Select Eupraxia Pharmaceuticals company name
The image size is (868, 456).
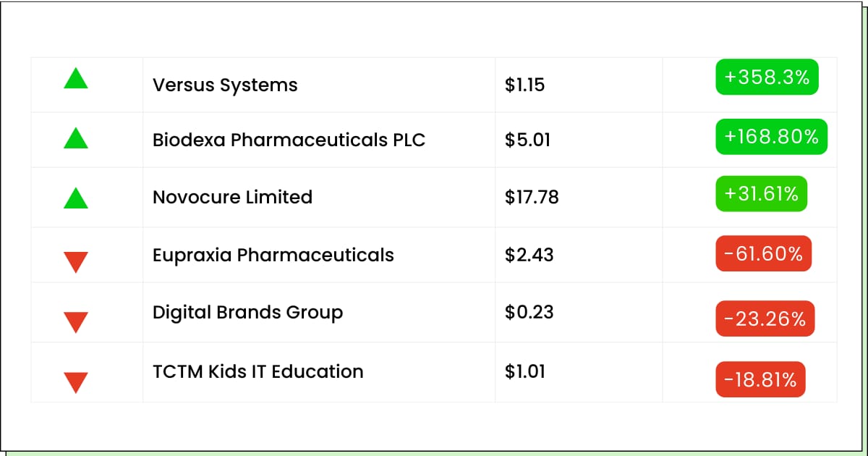point(273,255)
